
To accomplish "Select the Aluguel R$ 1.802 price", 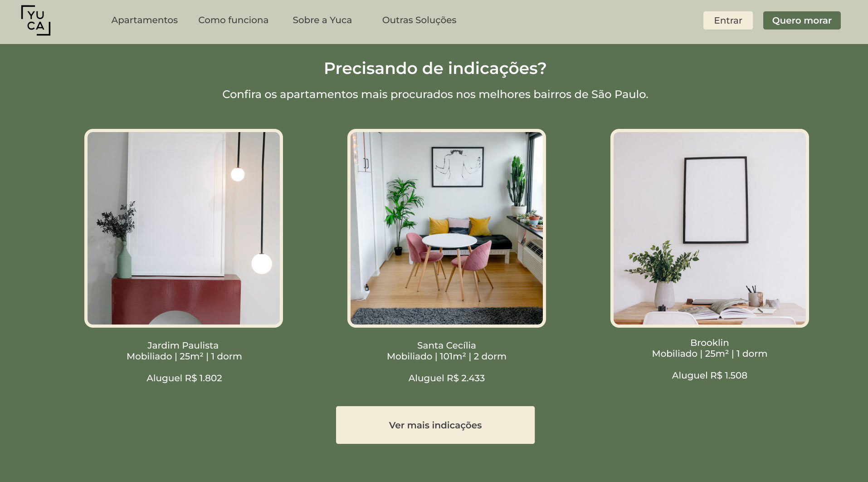I will point(184,378).
